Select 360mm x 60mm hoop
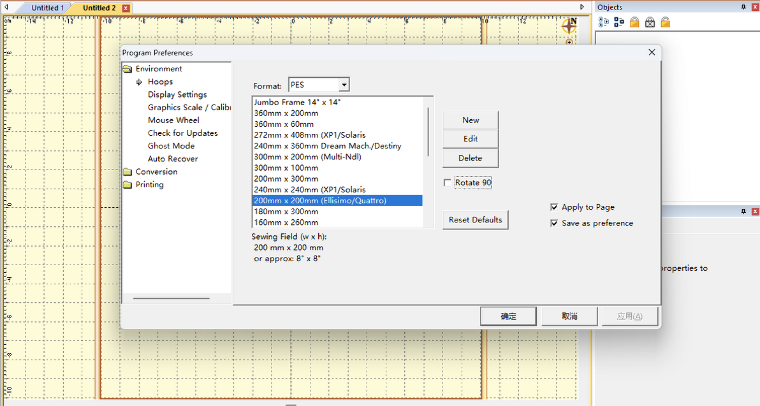760x406 pixels. tap(337, 124)
